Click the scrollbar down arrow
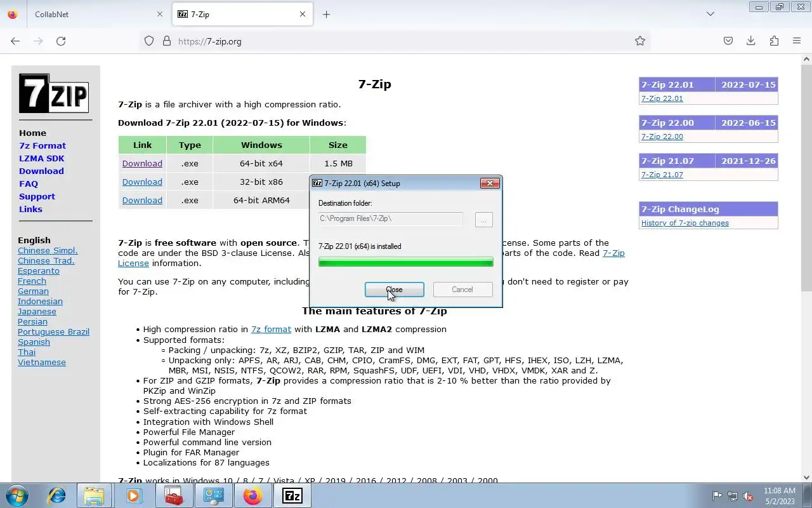812x508 pixels. 807,478
